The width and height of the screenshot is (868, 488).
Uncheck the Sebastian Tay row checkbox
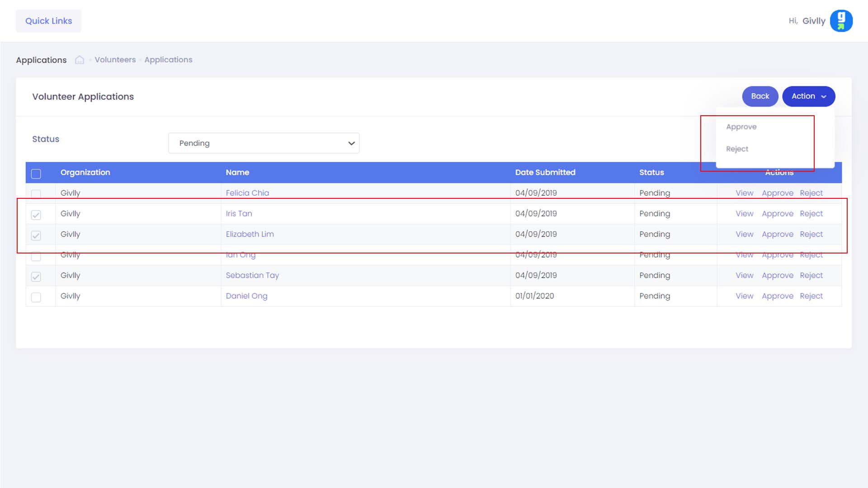(x=36, y=277)
